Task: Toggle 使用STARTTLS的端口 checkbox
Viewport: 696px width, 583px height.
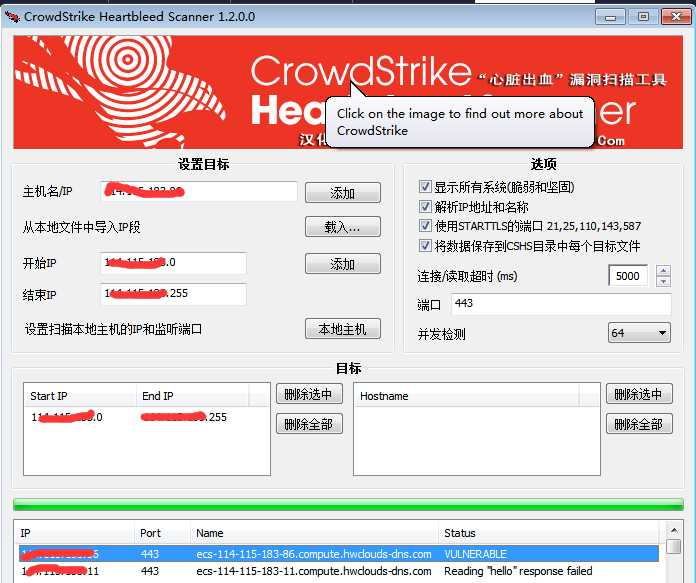Action: tap(425, 226)
